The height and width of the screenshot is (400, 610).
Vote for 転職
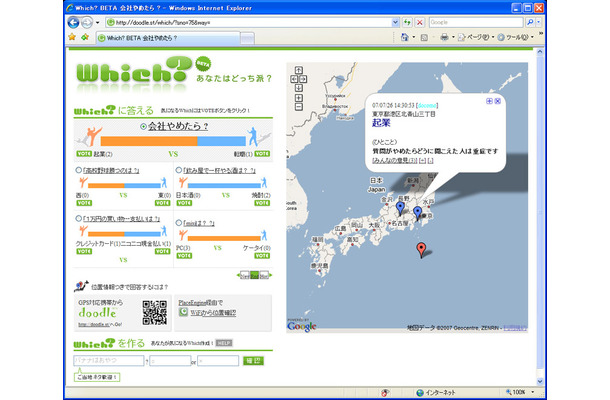tap(262, 154)
